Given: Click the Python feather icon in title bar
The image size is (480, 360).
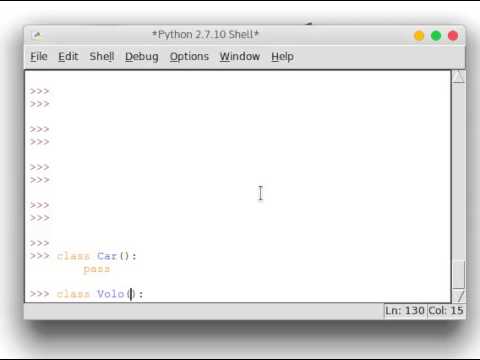Looking at the screenshot, I should pos(37,35).
